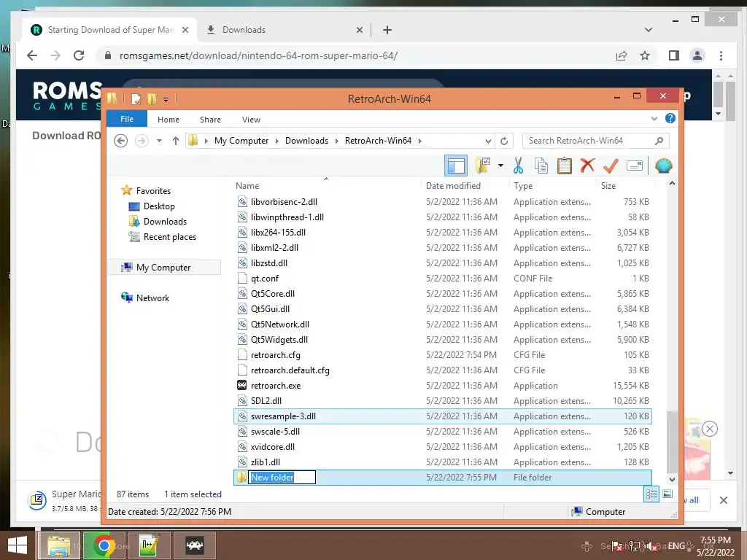The height and width of the screenshot is (560, 747).
Task: Click Explorer file list vertical scrollbar
Action: click(x=672, y=440)
